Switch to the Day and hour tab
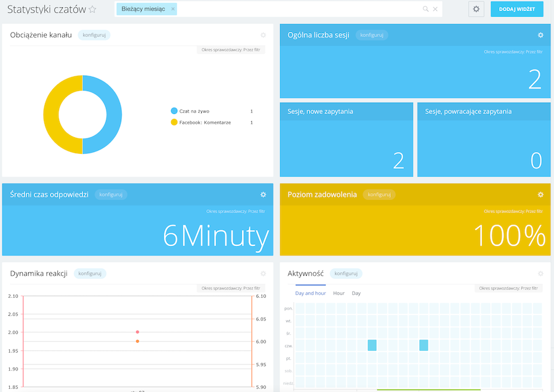The image size is (554, 392). click(x=311, y=293)
